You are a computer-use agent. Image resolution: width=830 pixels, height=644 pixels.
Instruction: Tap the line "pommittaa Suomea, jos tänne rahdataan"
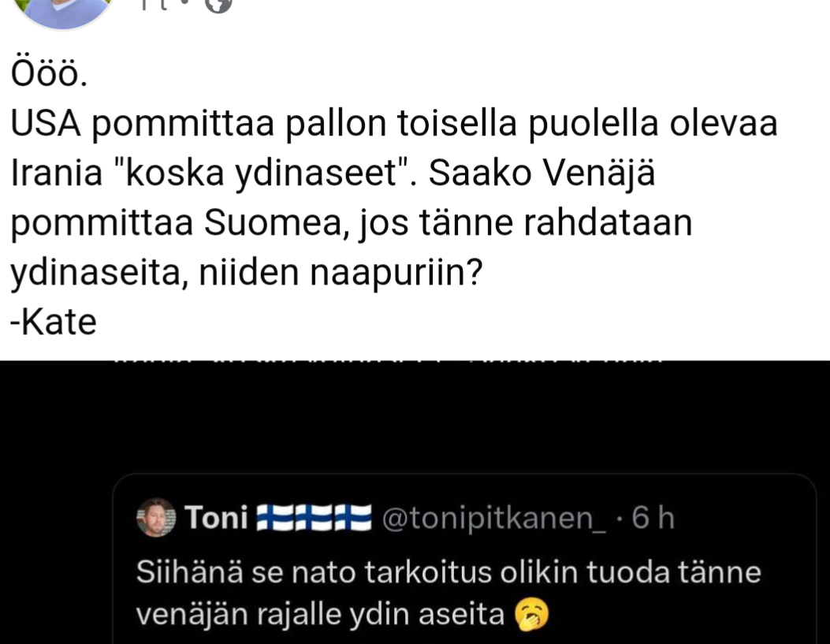click(x=351, y=223)
